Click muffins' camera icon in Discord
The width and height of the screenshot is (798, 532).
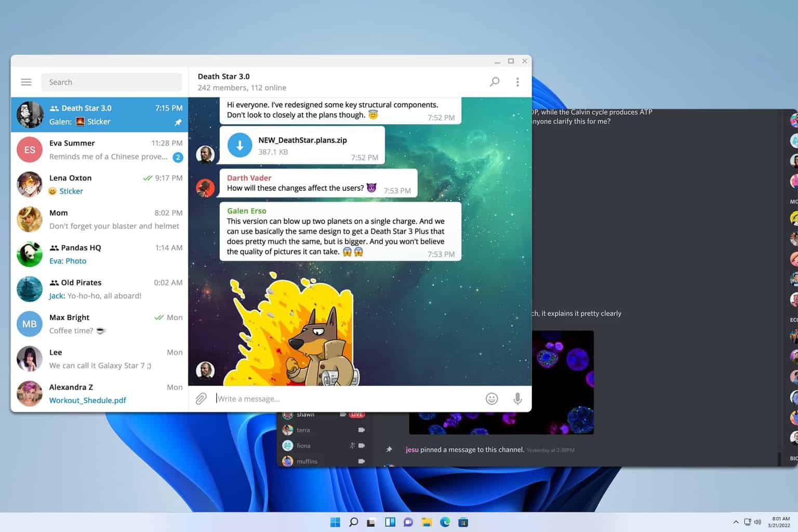(x=361, y=461)
